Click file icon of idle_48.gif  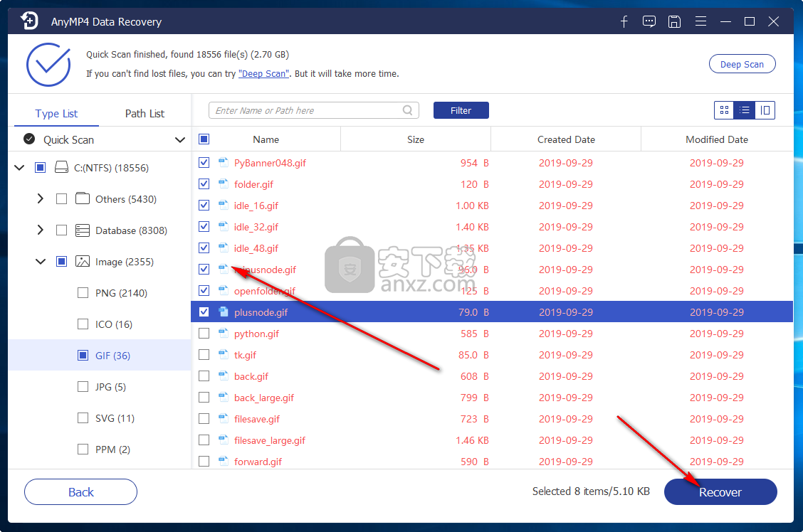(224, 248)
